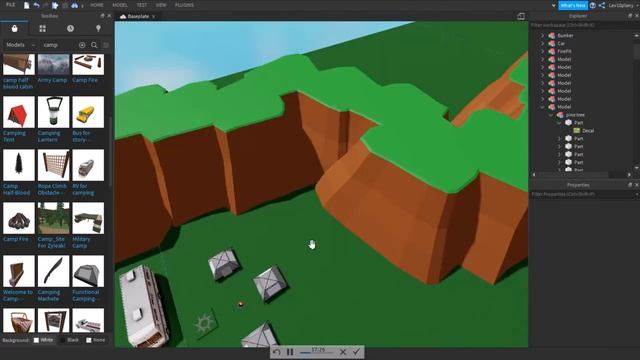Screen dimensions: 640x360
Task: Select the Camping Machete thumbnail
Action: 53,271
